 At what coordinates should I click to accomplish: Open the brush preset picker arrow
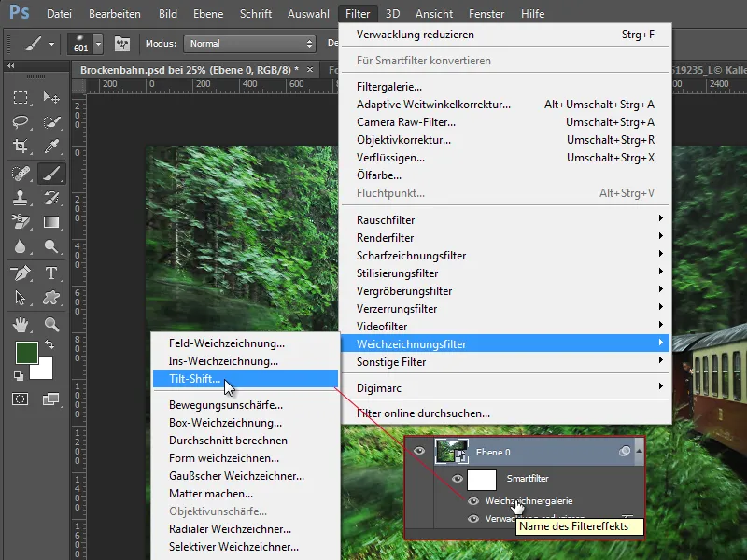click(x=98, y=44)
